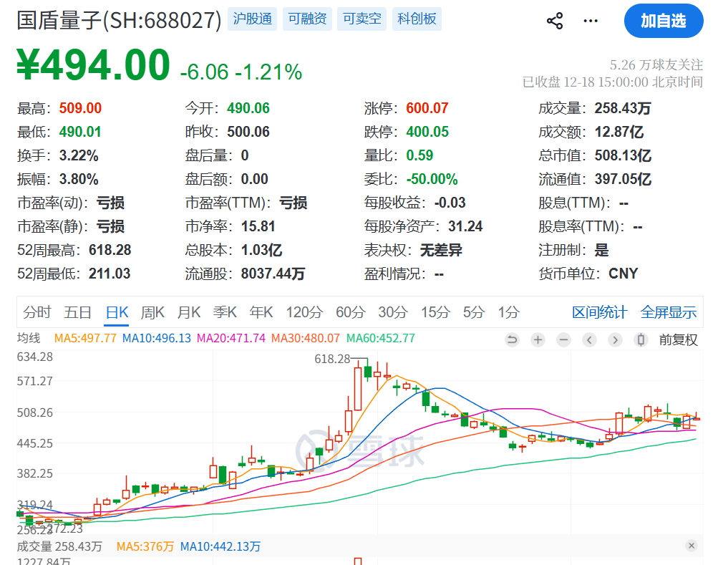Click 全屏显示 fullscreen link
This screenshot has width=728, height=565.
point(668,312)
